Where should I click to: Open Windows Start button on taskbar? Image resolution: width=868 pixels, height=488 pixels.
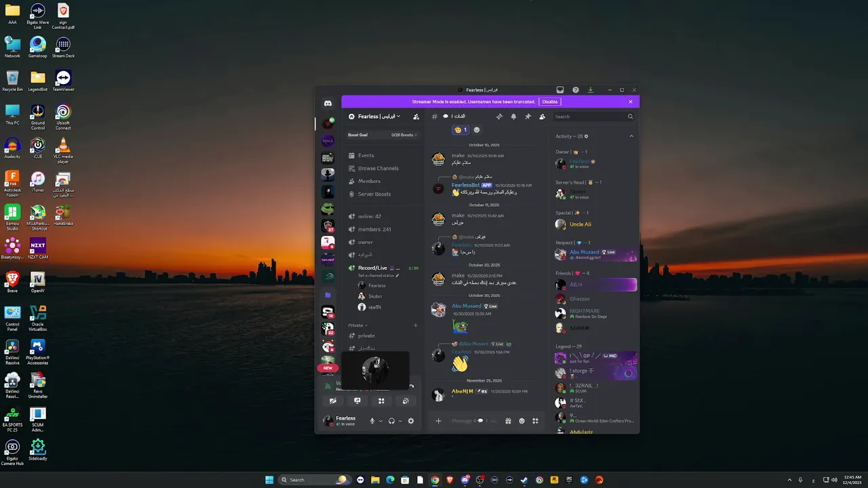(269, 480)
